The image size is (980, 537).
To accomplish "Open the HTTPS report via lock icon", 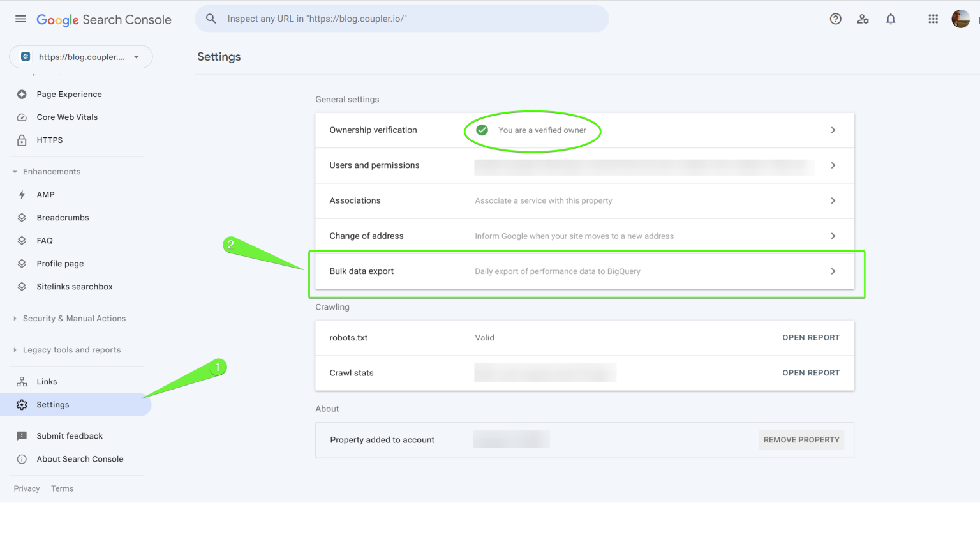I will click(22, 140).
